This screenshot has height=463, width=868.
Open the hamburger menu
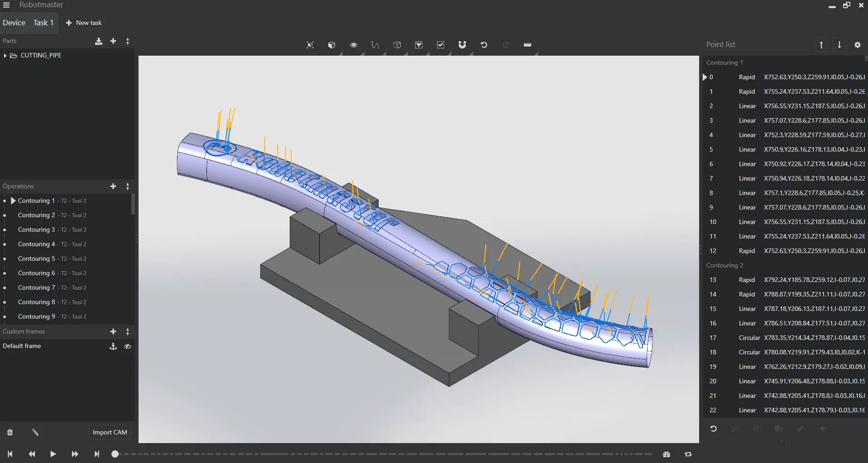[6, 5]
